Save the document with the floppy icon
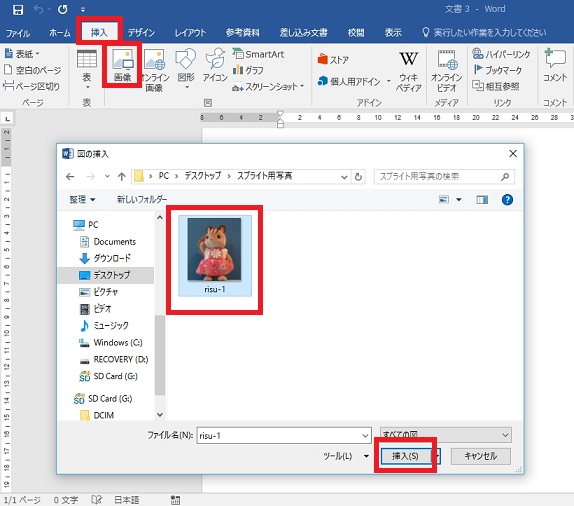Screen dimensions: 574x506 coord(18,10)
